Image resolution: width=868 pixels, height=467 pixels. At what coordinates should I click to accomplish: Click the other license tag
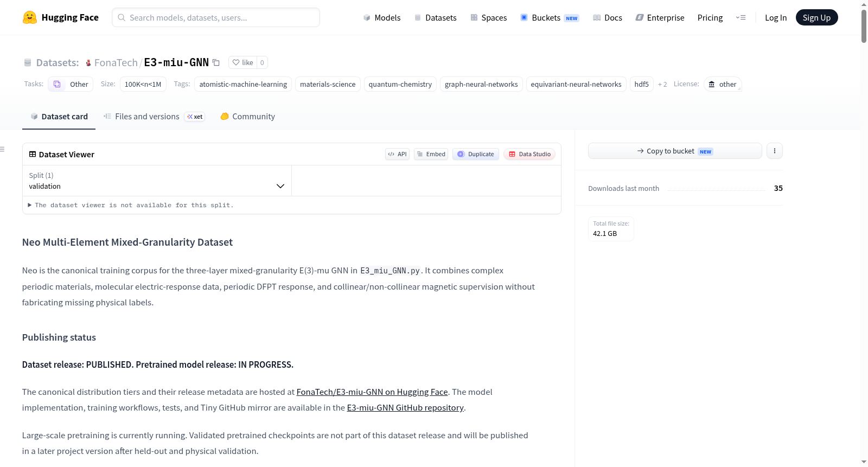click(x=723, y=84)
